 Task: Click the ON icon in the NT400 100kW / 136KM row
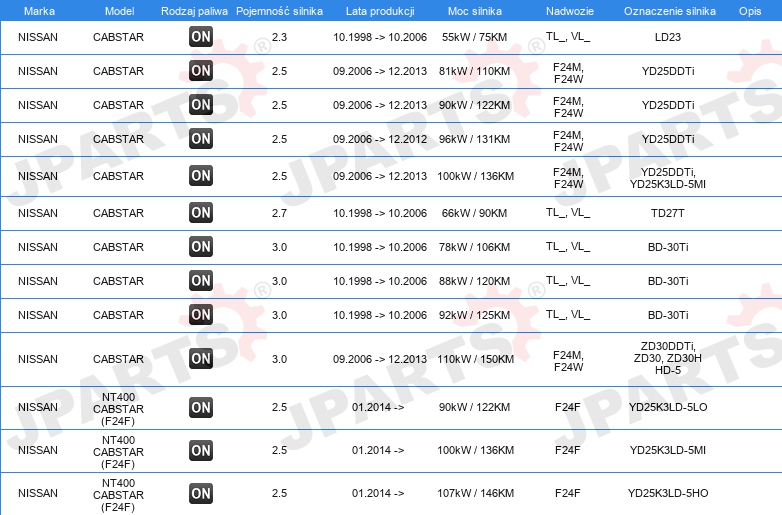201,450
